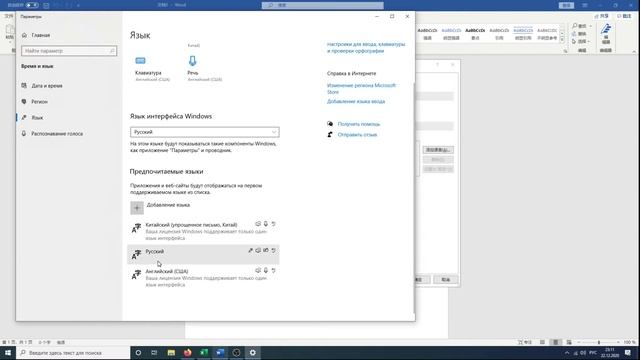Select Регион in the Settings sidebar

coord(35,102)
